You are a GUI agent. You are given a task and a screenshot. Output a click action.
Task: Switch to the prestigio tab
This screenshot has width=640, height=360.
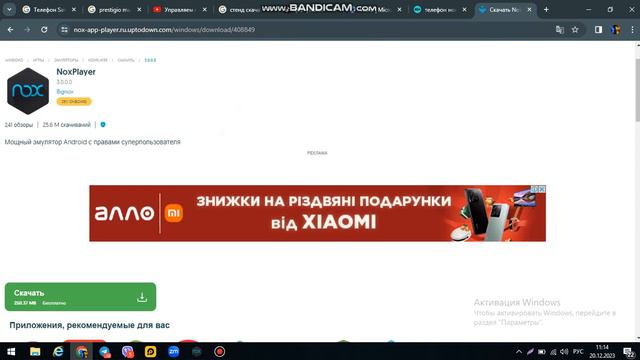point(114,9)
